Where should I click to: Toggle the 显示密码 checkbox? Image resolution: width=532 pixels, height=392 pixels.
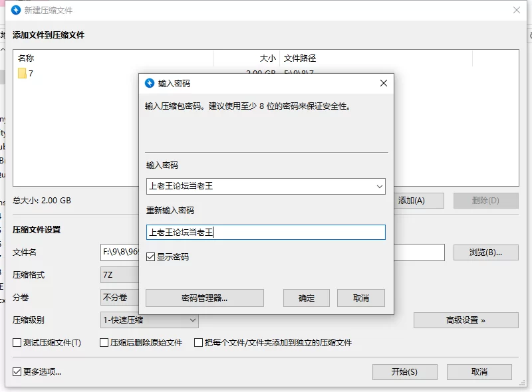click(151, 256)
